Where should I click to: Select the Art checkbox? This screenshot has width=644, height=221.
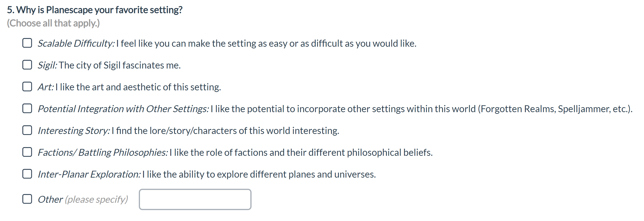(27, 87)
